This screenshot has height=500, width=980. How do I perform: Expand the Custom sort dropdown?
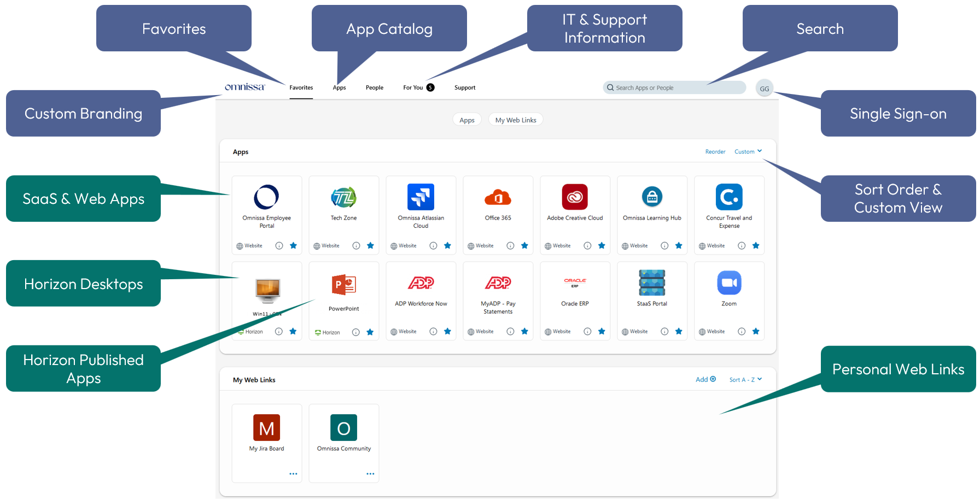pos(748,152)
